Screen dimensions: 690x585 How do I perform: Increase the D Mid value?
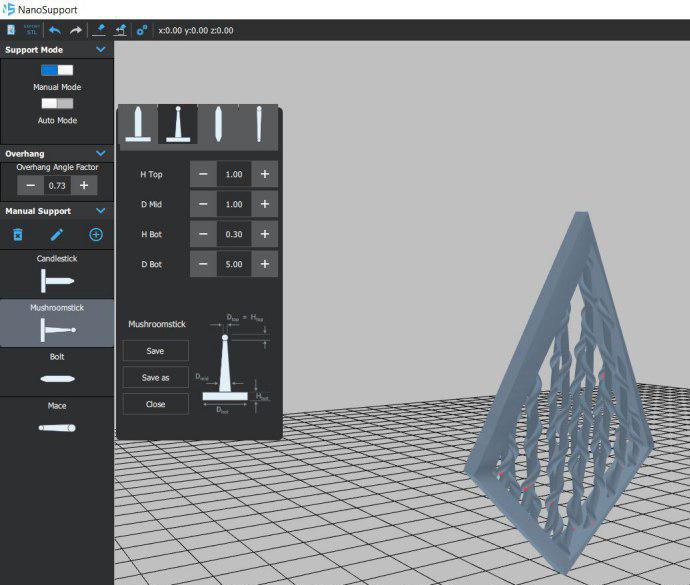(x=265, y=204)
